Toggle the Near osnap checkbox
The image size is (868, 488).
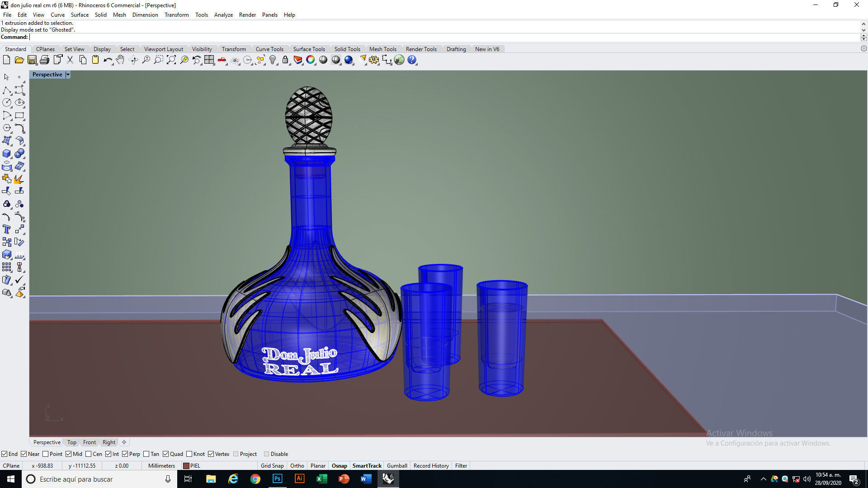point(24,454)
